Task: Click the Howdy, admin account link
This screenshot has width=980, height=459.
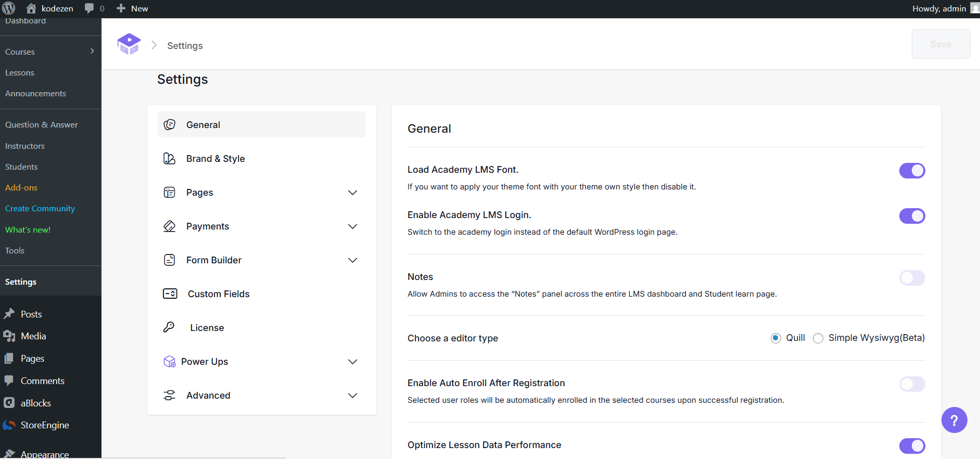Action: (939, 8)
